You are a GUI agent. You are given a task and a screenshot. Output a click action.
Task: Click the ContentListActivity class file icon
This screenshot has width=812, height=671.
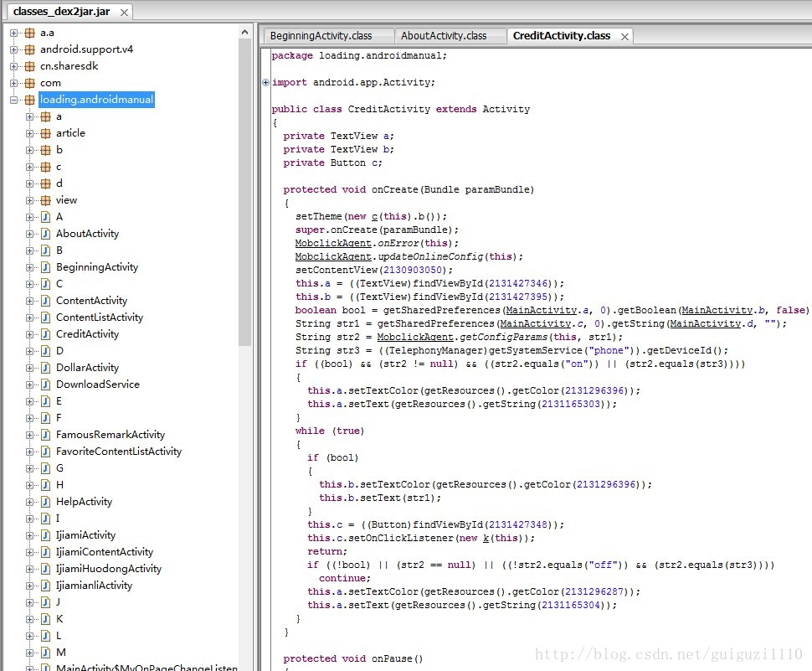45,317
